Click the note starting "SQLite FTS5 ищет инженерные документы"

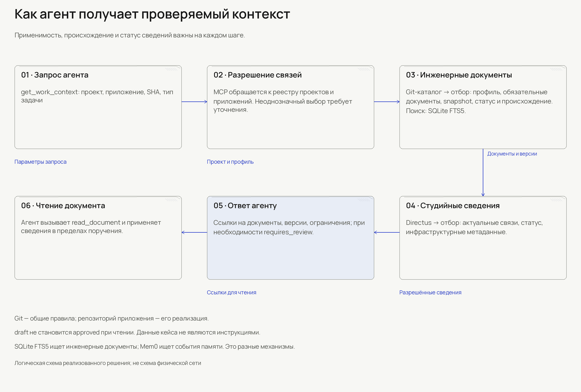(155, 347)
